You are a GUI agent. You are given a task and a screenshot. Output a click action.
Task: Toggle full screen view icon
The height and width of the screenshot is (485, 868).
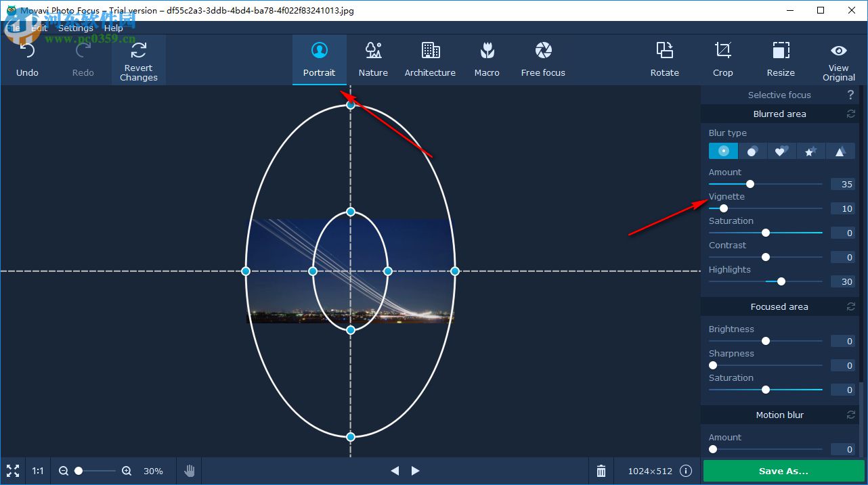(x=12, y=471)
